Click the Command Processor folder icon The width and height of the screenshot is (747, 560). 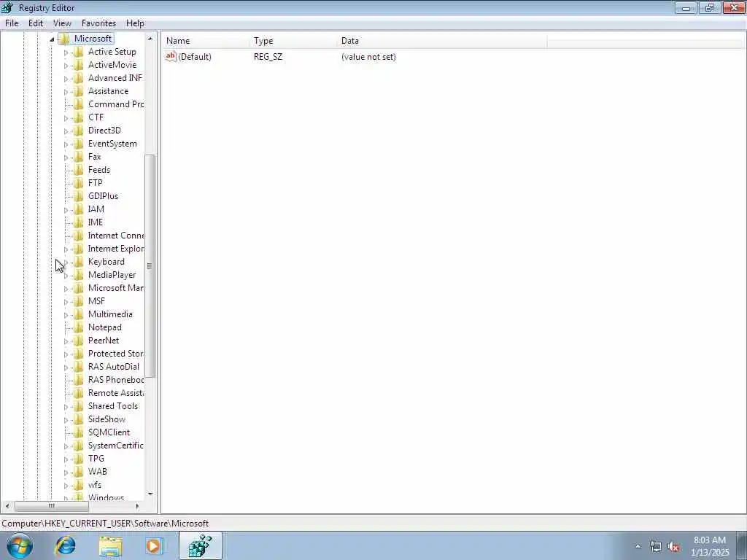(x=79, y=104)
